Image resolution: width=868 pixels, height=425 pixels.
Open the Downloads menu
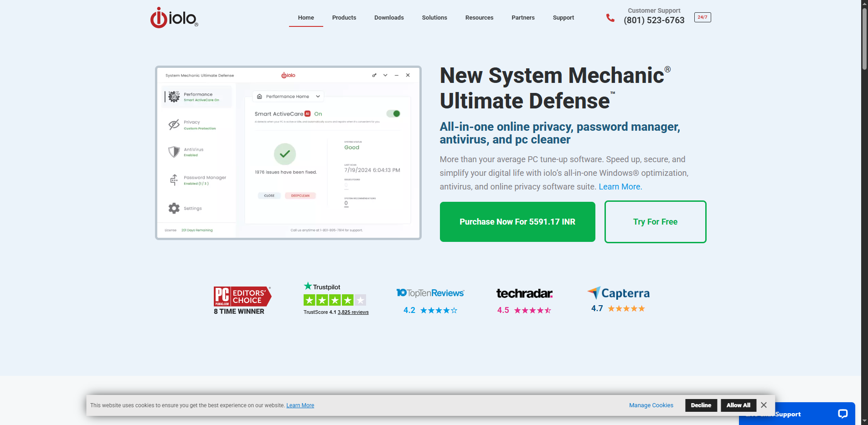point(389,18)
